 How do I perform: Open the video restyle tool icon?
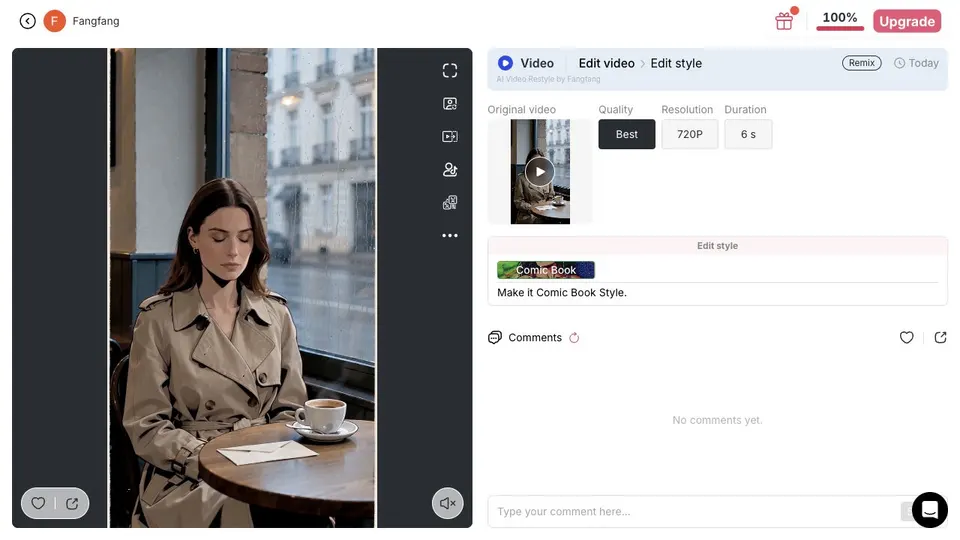click(x=450, y=203)
